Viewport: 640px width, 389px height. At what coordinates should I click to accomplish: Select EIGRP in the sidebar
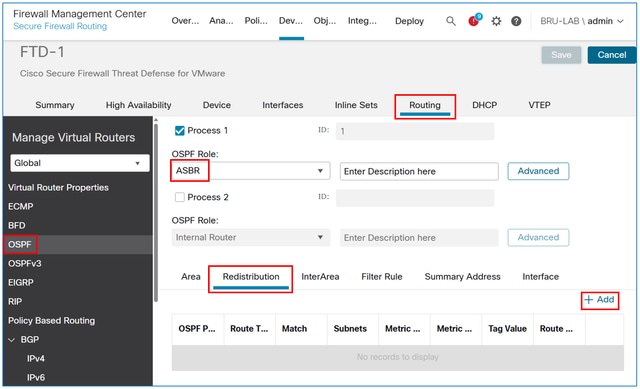[20, 282]
